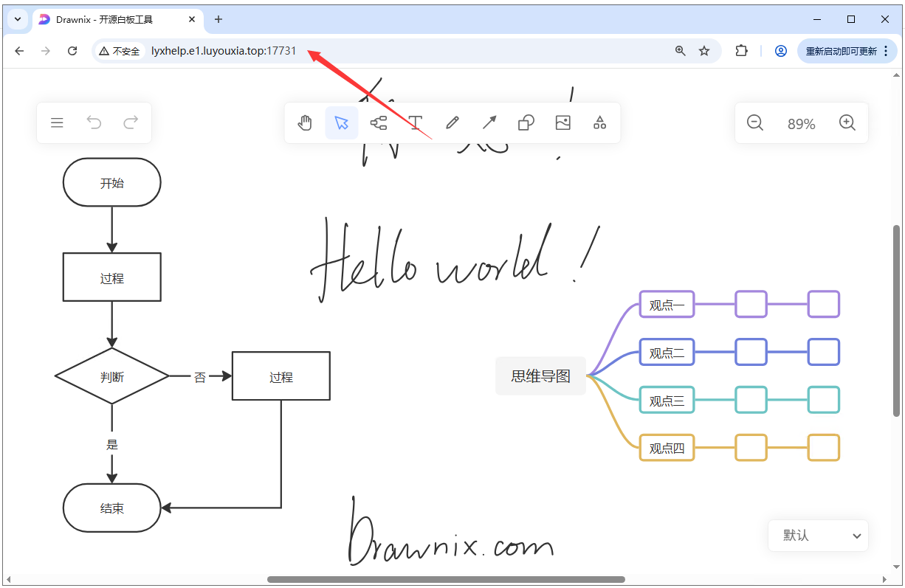Choose the Insert image tool

563,123
